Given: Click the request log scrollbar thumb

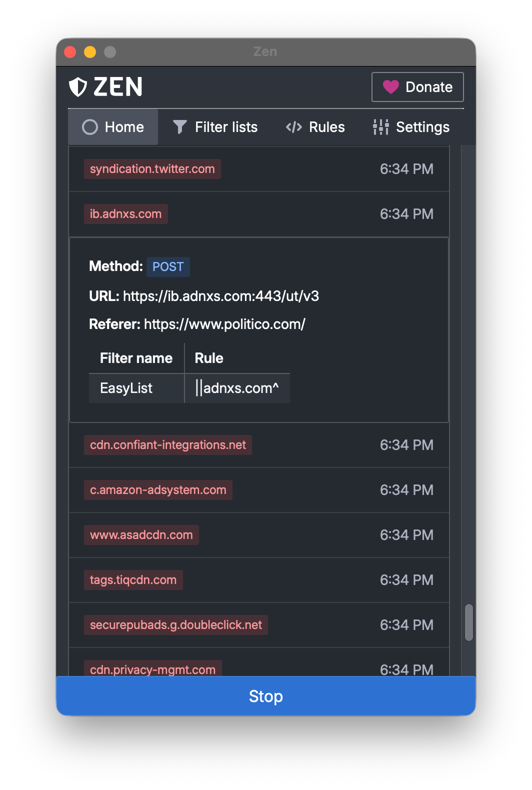Looking at the screenshot, I should tap(468, 622).
